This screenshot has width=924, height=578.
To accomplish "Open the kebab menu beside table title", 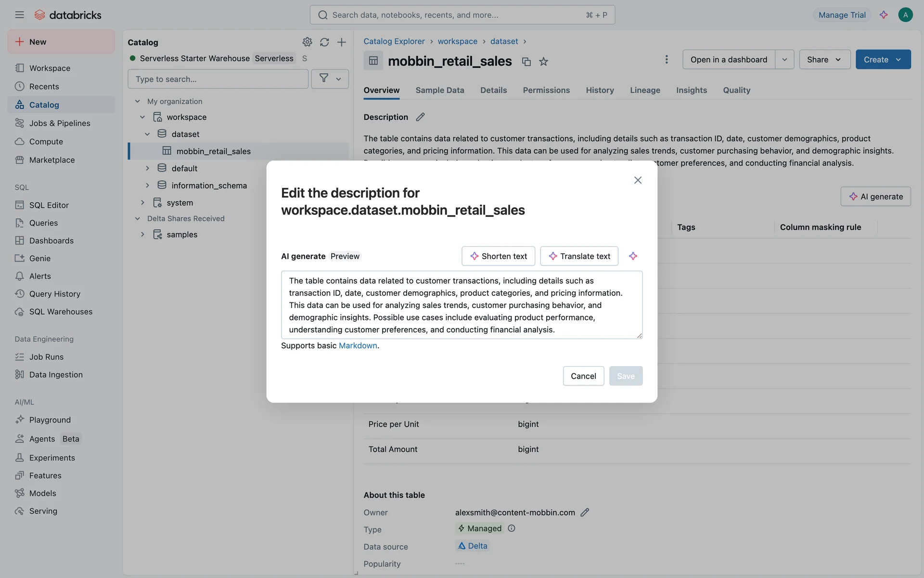I will [x=666, y=59].
